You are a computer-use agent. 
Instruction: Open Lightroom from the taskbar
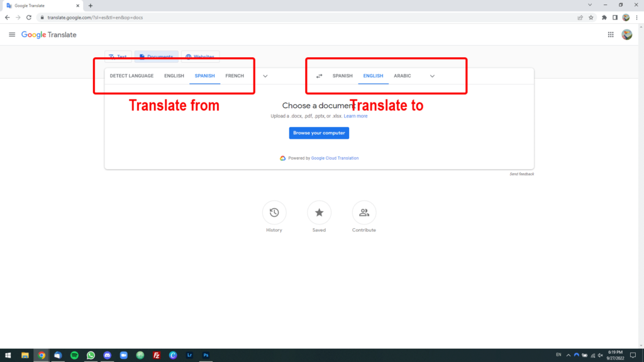pos(189,356)
